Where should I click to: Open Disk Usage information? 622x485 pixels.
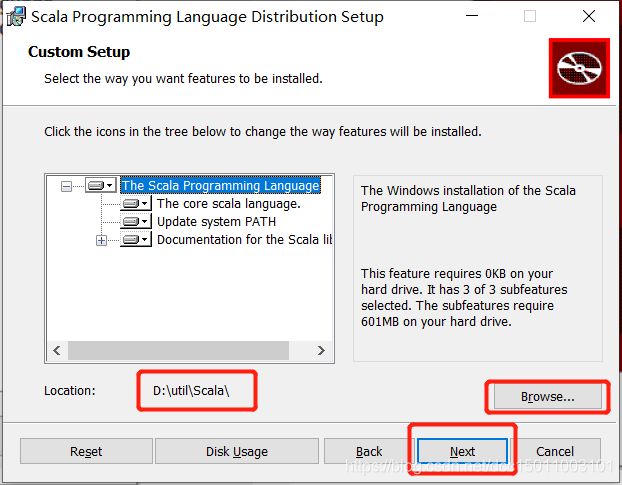(x=237, y=451)
